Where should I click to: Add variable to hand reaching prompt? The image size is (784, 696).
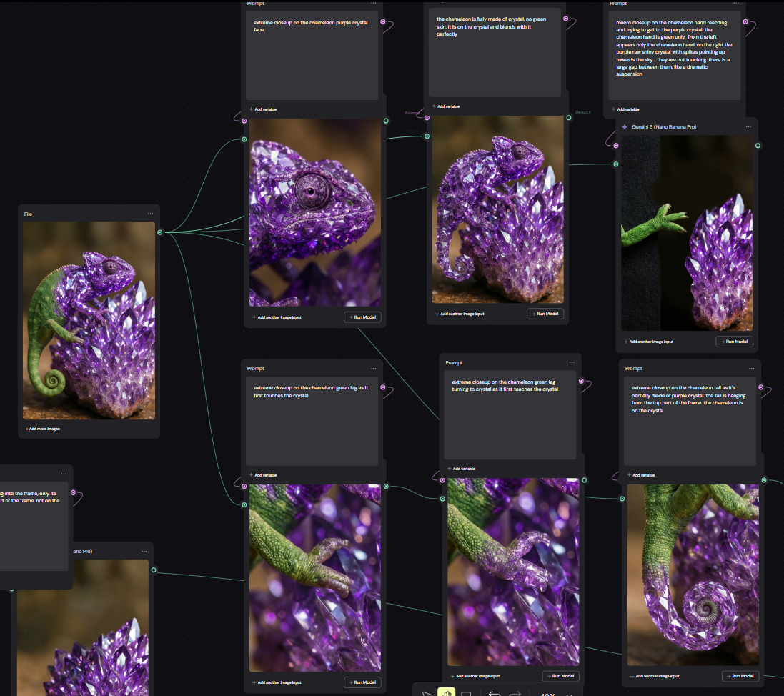625,109
